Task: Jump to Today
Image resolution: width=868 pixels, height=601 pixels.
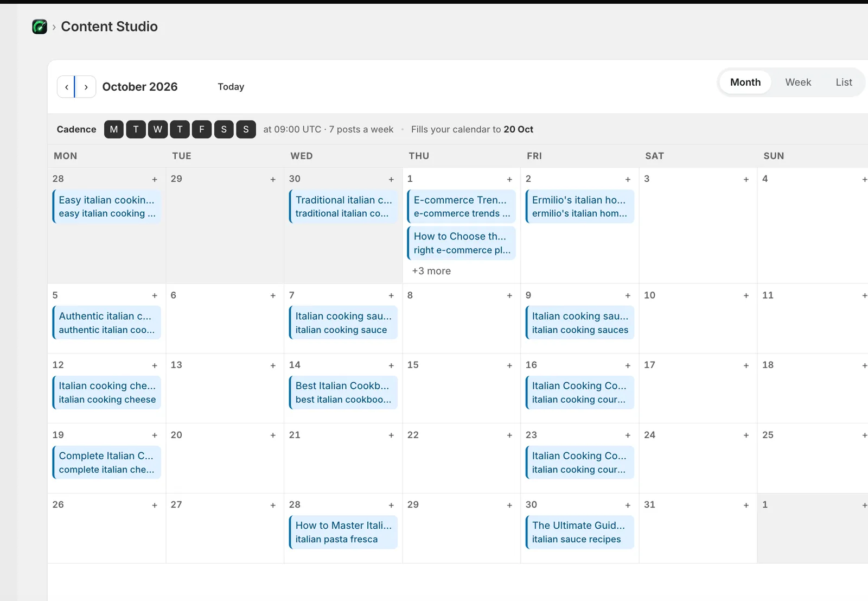Action: (x=231, y=87)
